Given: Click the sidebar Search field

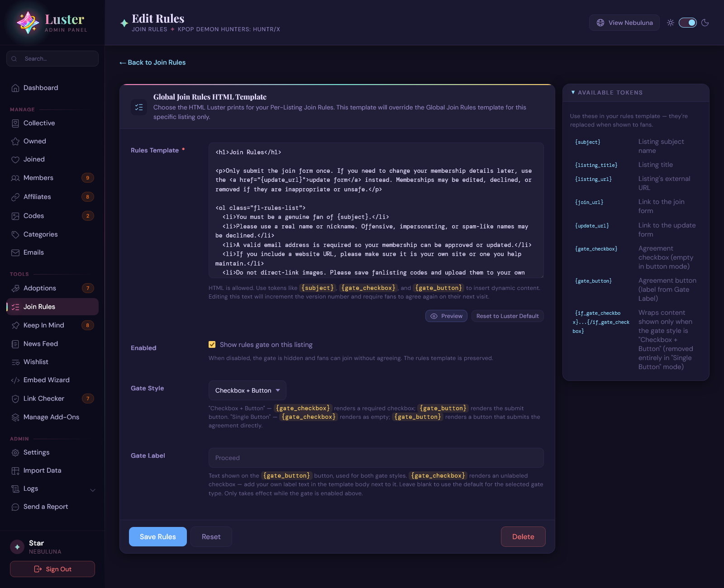Looking at the screenshot, I should click(52, 58).
